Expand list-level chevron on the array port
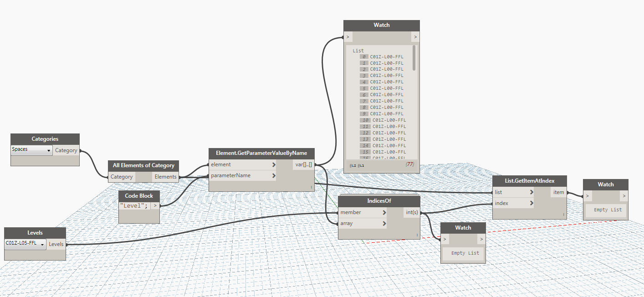This screenshot has height=297, width=644. point(384,223)
